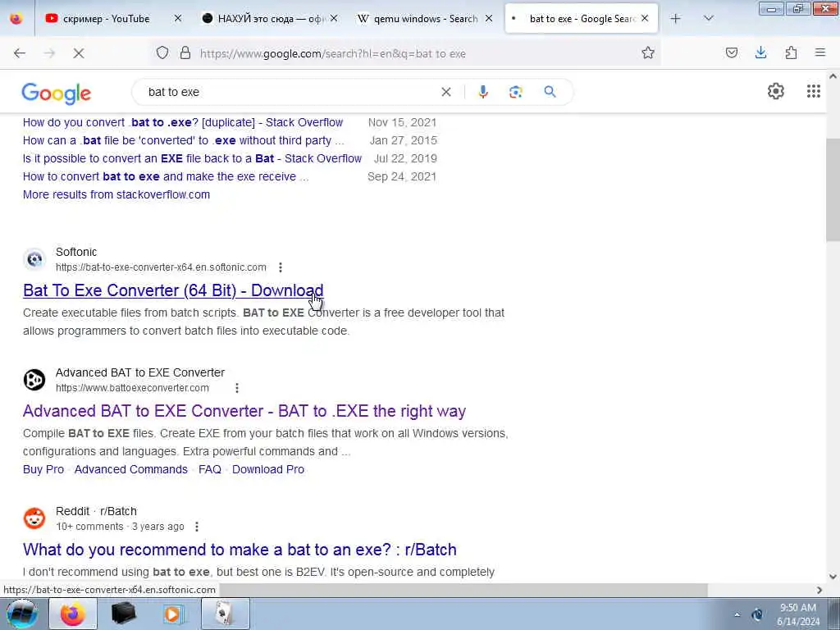840x630 pixels.
Task: Open Advanced BAT to EXE Converter result
Action: [x=244, y=411]
